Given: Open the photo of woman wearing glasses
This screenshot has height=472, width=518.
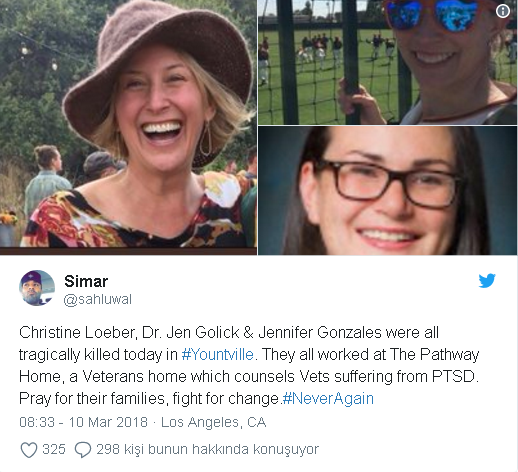Looking at the screenshot, I should click(388, 191).
